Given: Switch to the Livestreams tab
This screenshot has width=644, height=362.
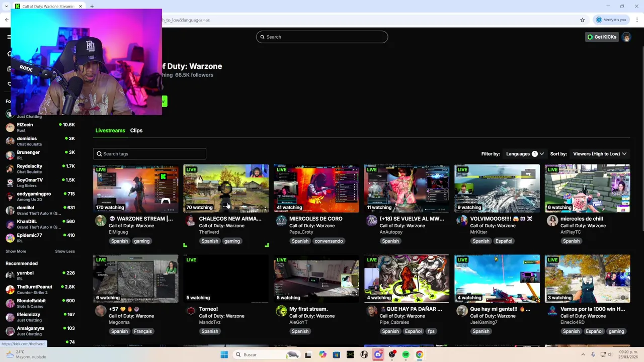Looking at the screenshot, I should pyautogui.click(x=110, y=130).
